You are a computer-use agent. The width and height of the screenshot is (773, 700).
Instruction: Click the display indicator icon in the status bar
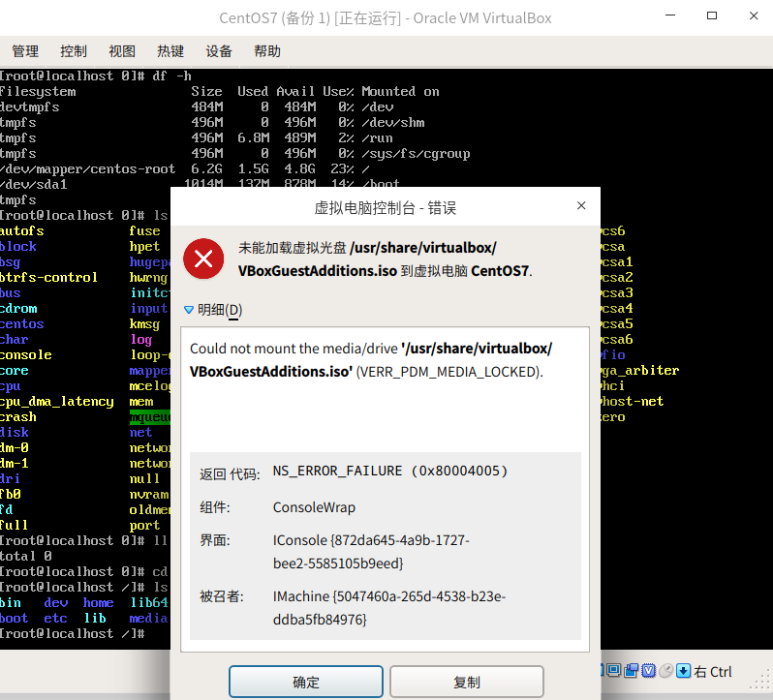pyautogui.click(x=614, y=670)
